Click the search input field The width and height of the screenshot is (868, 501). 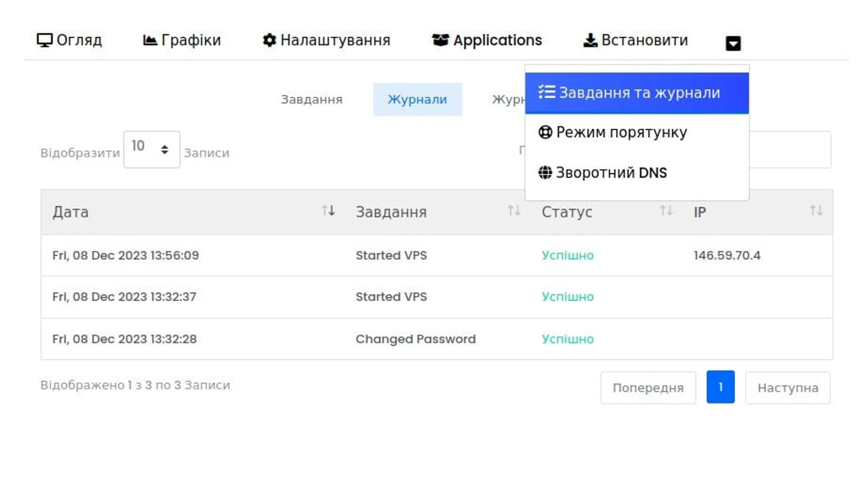[790, 150]
